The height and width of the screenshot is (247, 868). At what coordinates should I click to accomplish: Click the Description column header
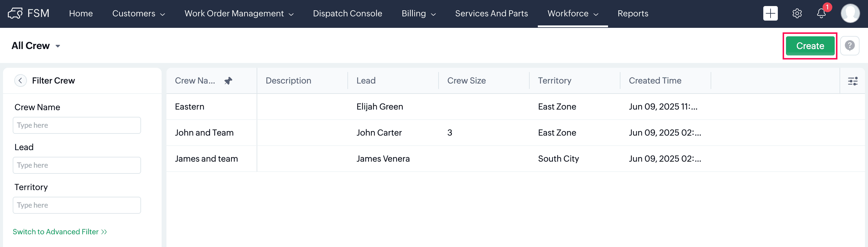[x=288, y=81]
